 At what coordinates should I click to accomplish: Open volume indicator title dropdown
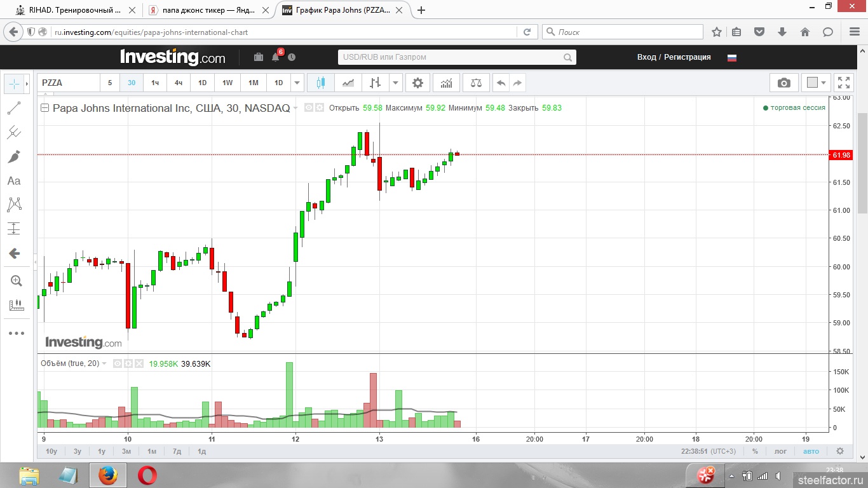pyautogui.click(x=105, y=363)
